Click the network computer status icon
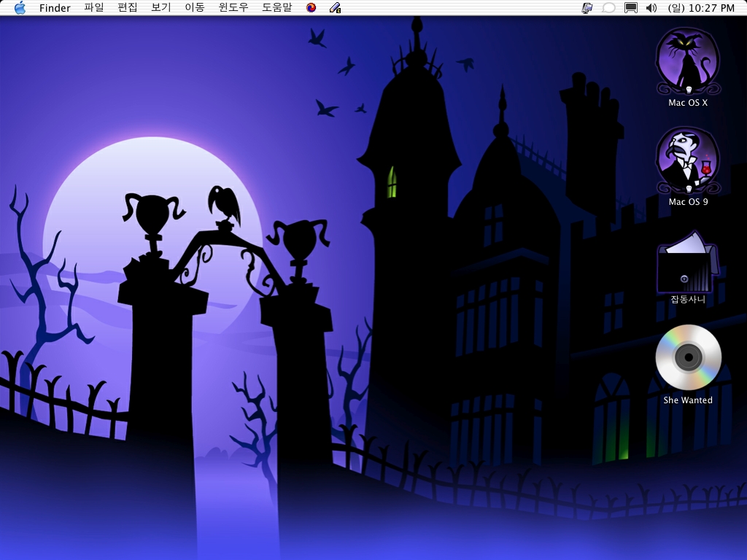This screenshot has height=560, width=747. [x=587, y=8]
